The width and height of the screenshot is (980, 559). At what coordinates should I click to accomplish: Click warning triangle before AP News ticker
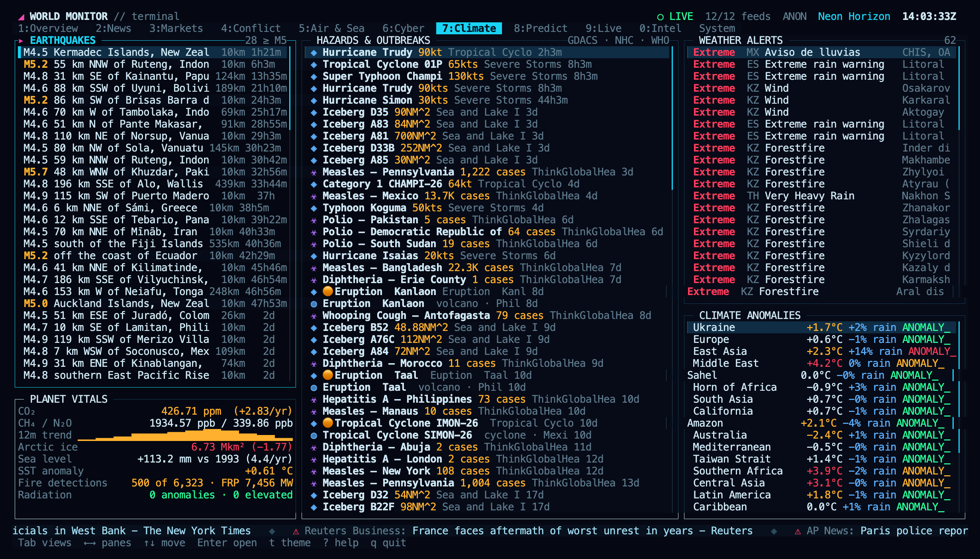pos(798,531)
